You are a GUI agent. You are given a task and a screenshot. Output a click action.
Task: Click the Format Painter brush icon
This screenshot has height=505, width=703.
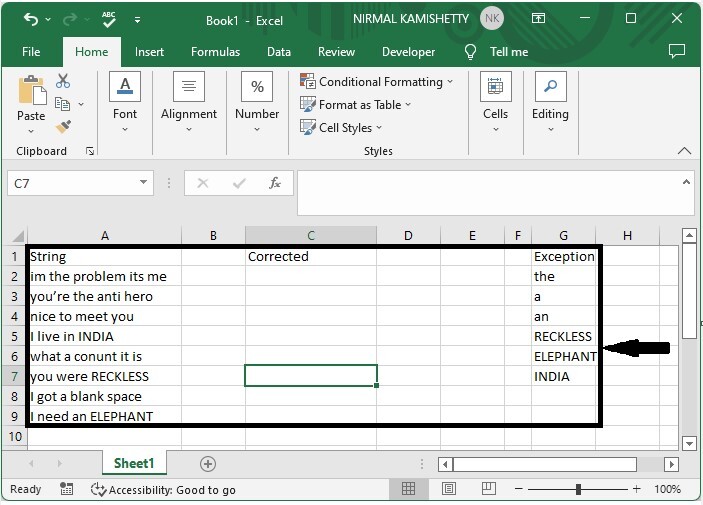(63, 127)
